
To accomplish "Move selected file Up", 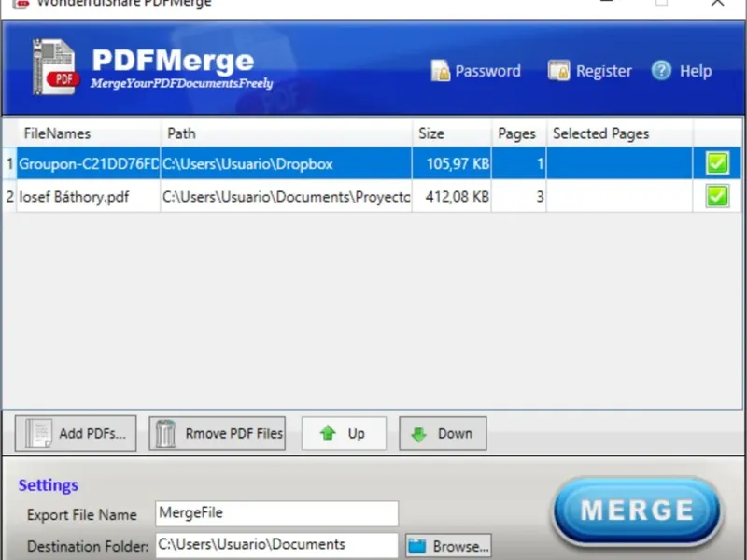I will pos(344,433).
